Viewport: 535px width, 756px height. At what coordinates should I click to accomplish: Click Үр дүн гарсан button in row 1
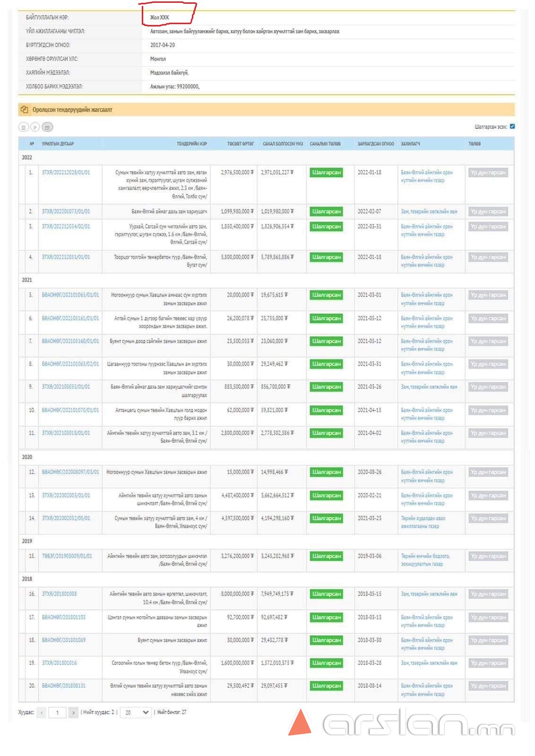click(488, 173)
